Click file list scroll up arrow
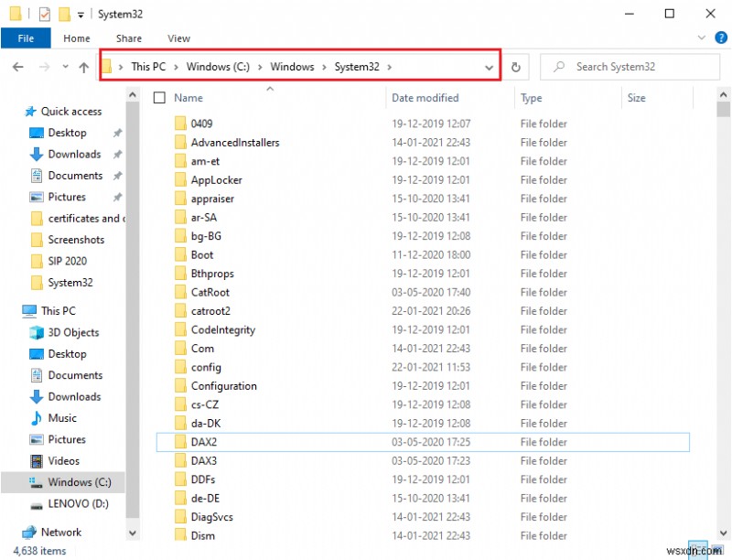This screenshot has height=560, width=732. pyautogui.click(x=723, y=95)
